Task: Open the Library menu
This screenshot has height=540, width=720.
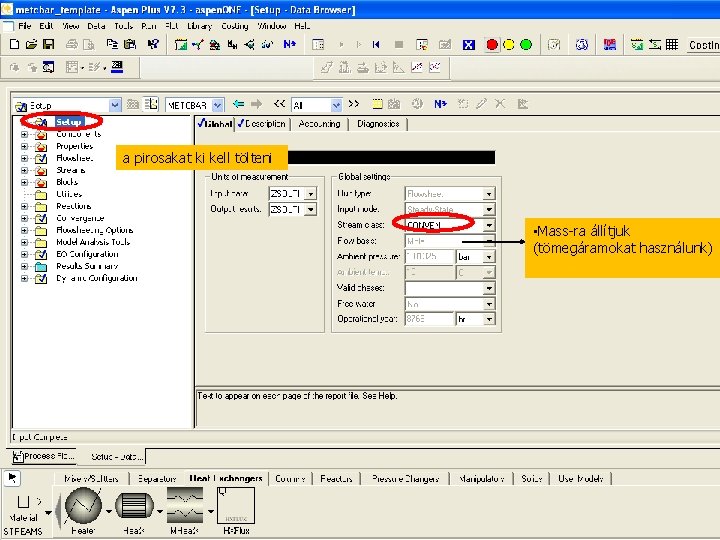Action: coord(199,26)
